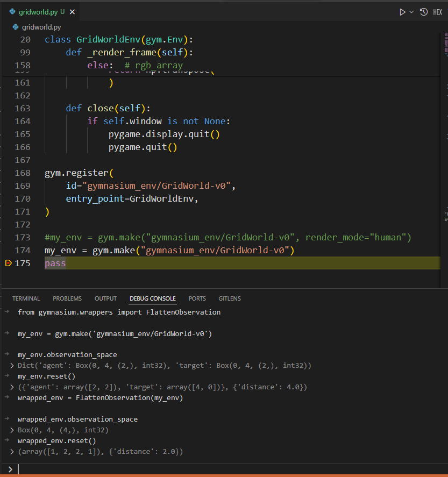The width and height of the screenshot is (448, 477).
Task: Click the history clock icon in the editor toolbar
Action: 424,12
